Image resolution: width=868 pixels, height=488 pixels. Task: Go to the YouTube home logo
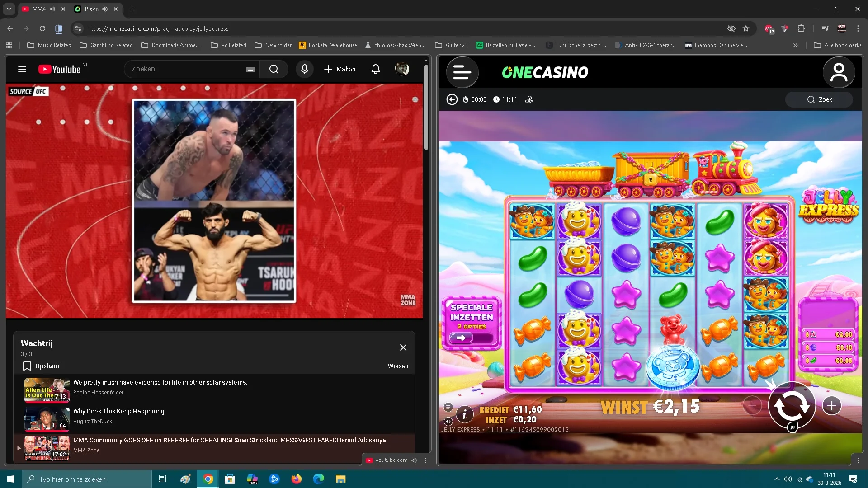pyautogui.click(x=59, y=69)
